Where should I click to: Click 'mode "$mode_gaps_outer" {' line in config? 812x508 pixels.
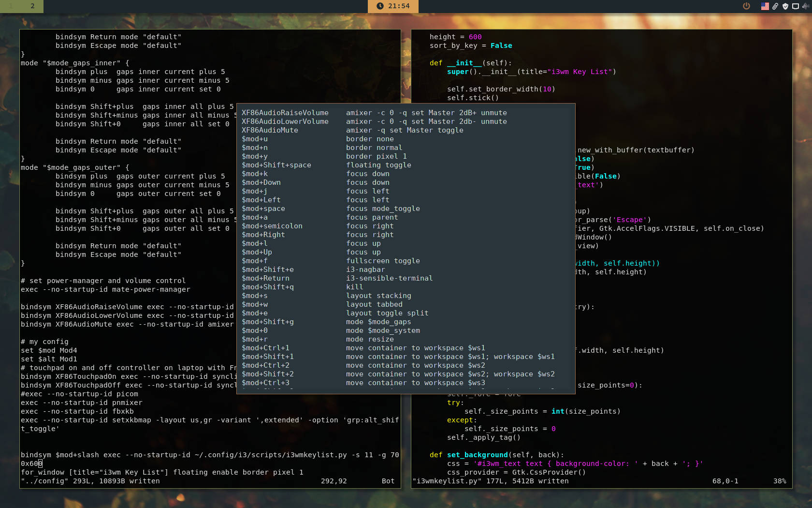click(75, 167)
